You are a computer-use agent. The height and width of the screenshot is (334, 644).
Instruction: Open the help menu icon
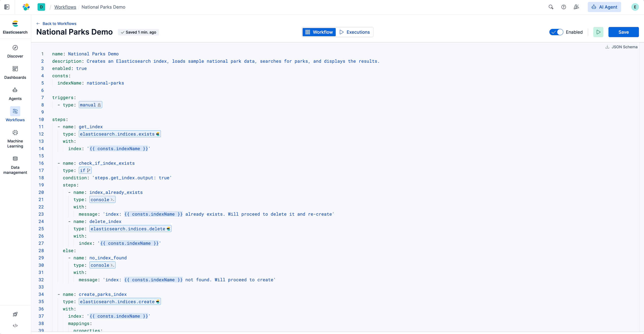(564, 7)
